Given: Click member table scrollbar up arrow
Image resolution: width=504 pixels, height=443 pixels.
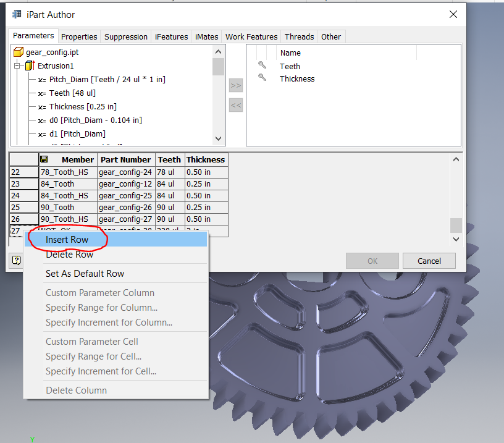Looking at the screenshot, I should [456, 159].
